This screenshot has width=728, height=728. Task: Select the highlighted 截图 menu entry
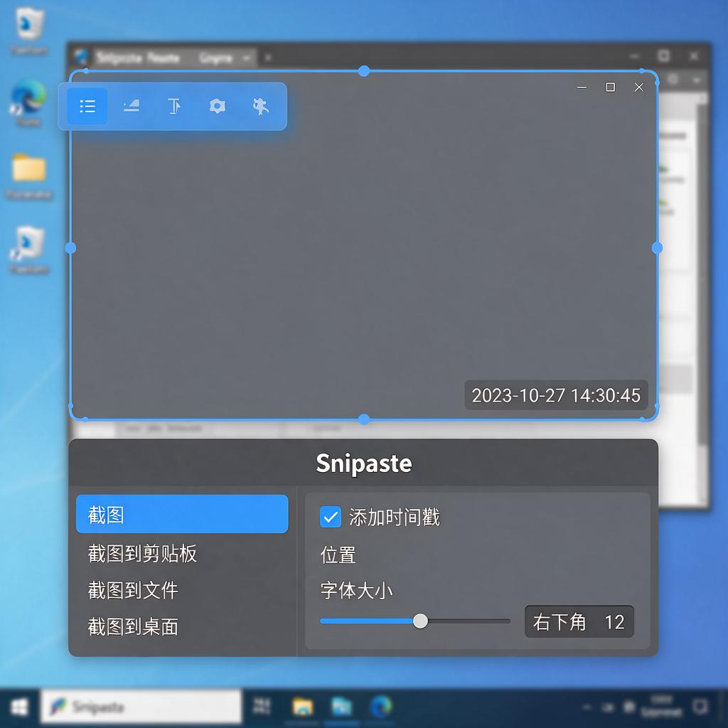point(182,514)
